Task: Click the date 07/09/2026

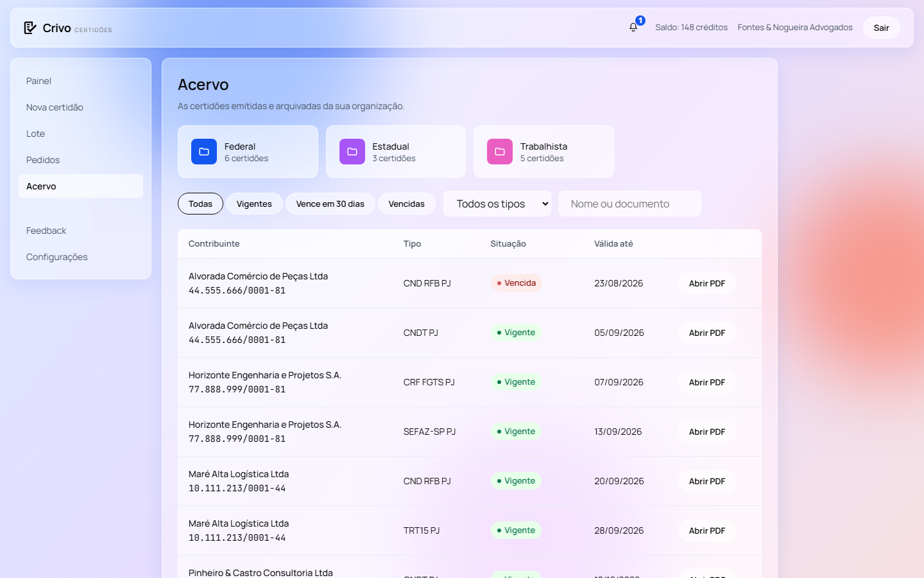Action: [x=619, y=382]
